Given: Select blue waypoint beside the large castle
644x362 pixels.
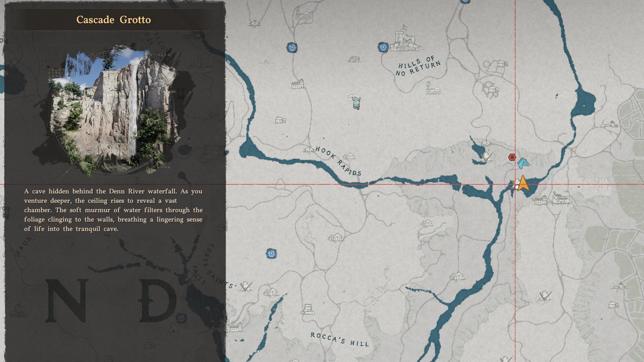Looking at the screenshot, I should click(383, 47).
